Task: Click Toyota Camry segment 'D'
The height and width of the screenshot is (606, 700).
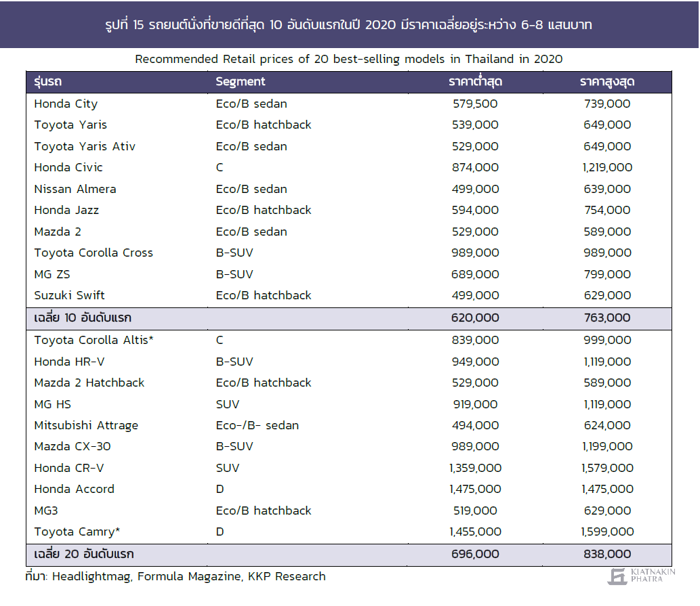Action: tap(220, 532)
